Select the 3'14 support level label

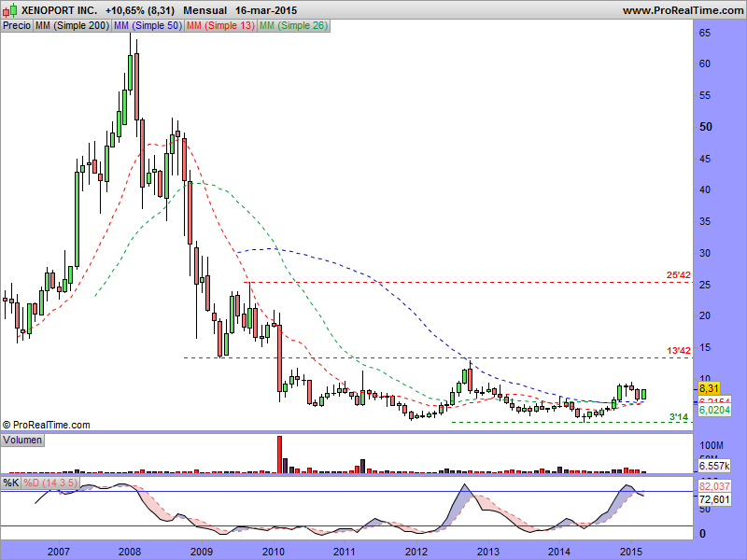(x=679, y=417)
